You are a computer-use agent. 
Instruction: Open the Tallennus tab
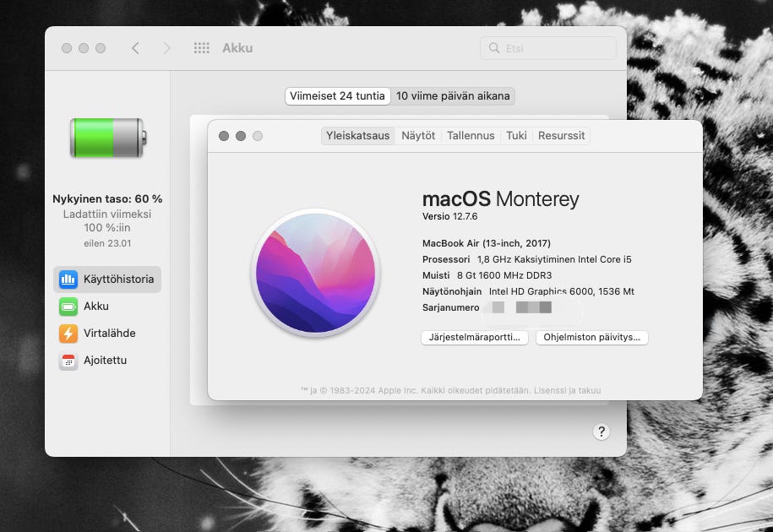coord(471,135)
